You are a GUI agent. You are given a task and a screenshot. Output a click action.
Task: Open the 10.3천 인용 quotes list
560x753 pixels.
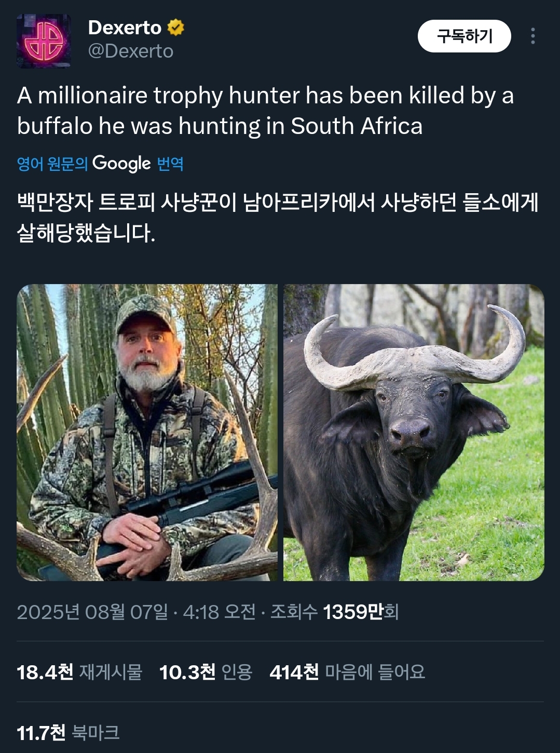pos(206,672)
